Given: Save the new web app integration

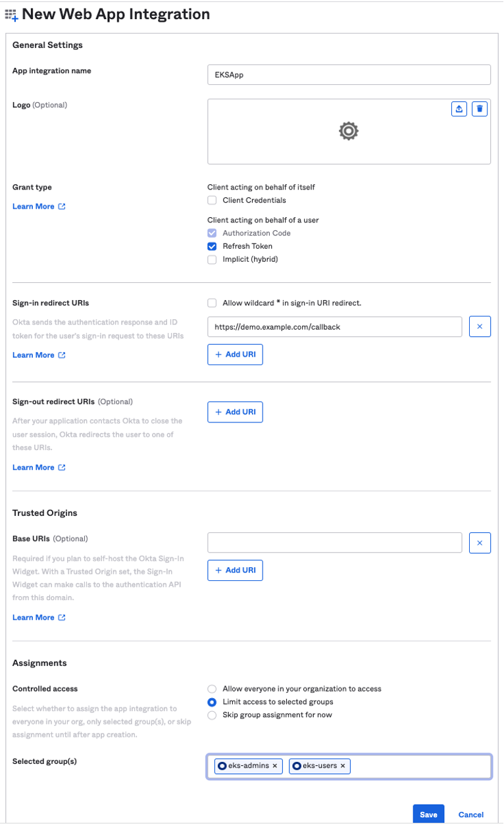Looking at the screenshot, I should coord(428,814).
